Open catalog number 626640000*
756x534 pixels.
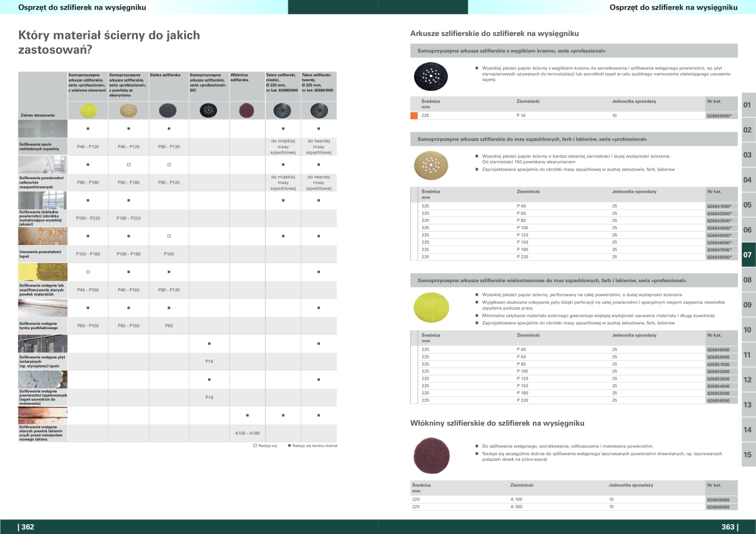(719, 115)
